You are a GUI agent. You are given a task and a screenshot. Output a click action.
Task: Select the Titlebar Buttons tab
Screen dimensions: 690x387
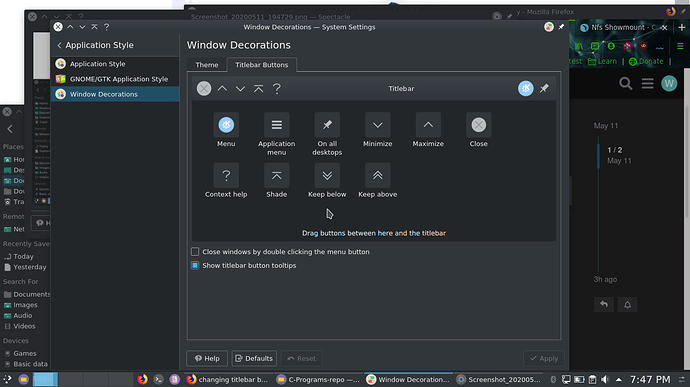(261, 65)
